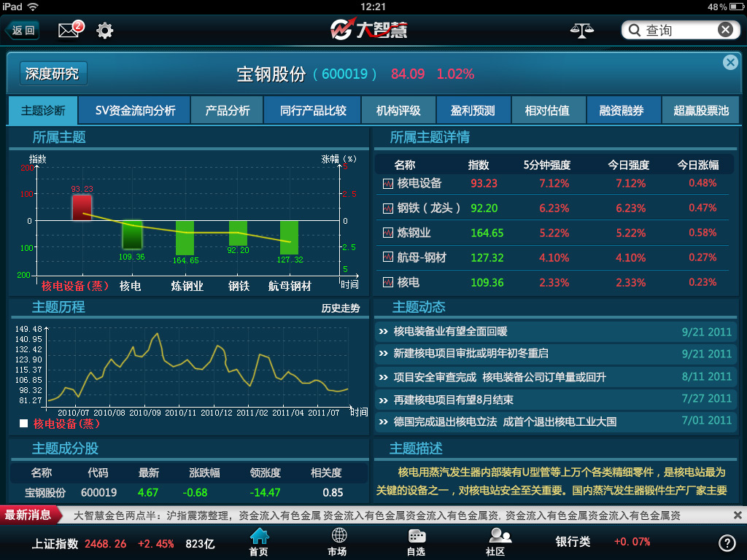
Task: Tap 相关度 column header
Action: (326, 472)
